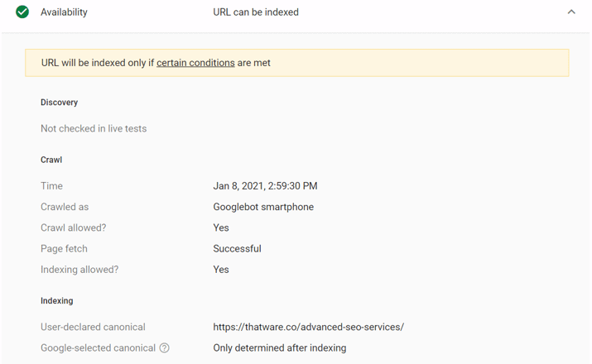Click the Crawl section heading
This screenshot has width=592, height=364.
51,160
